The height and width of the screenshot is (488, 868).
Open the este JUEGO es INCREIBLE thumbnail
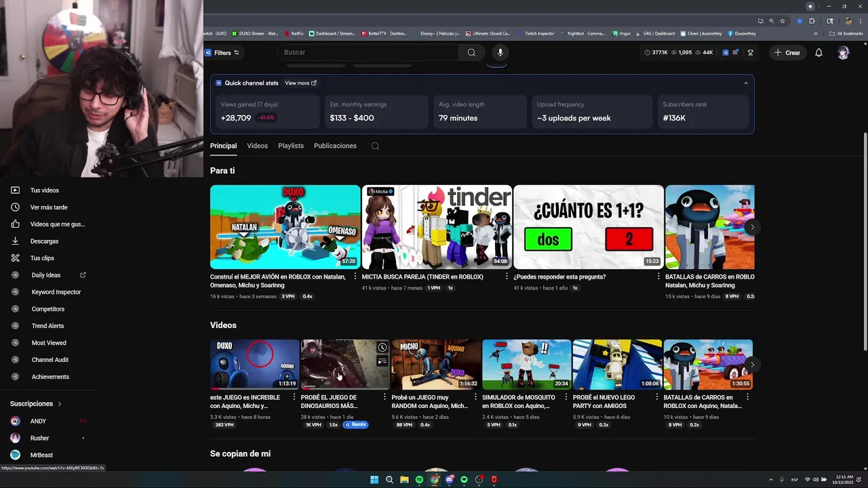(x=254, y=365)
